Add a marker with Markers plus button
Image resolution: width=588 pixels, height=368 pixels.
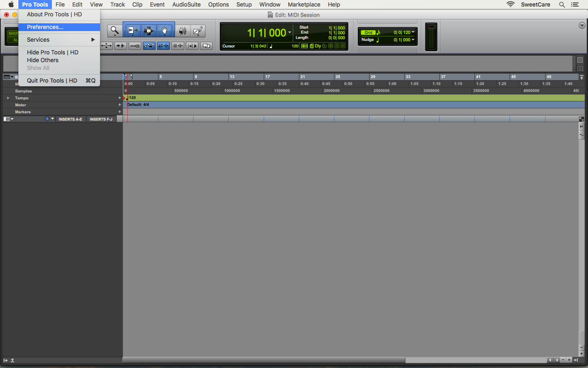[x=120, y=112]
